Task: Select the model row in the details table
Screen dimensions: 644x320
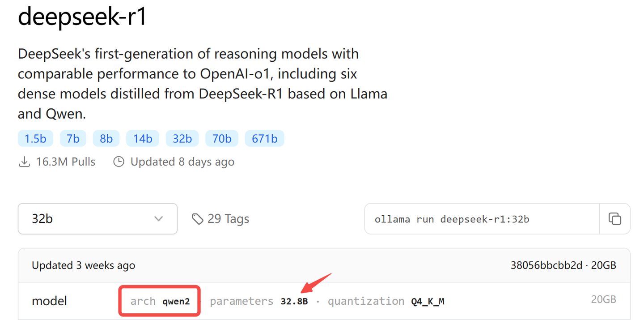Action: click(49, 301)
